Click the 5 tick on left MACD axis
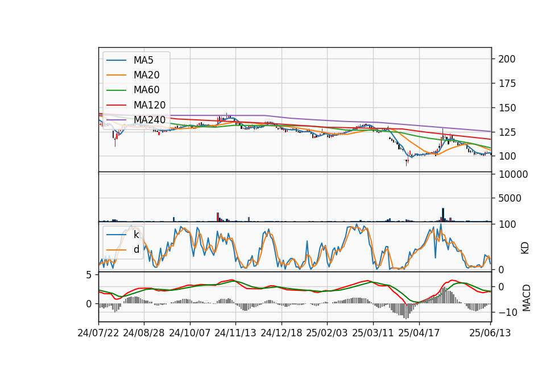The width and height of the screenshot is (546, 392). [x=89, y=275]
